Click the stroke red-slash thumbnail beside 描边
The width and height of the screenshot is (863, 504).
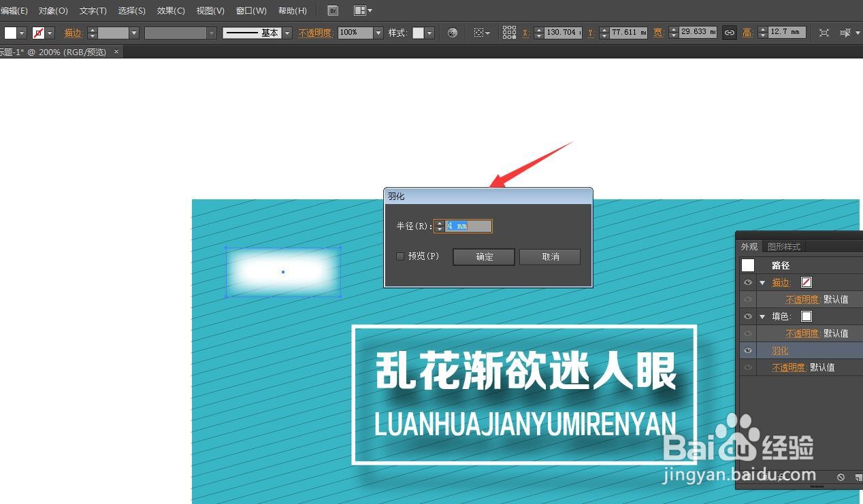pyautogui.click(x=806, y=282)
